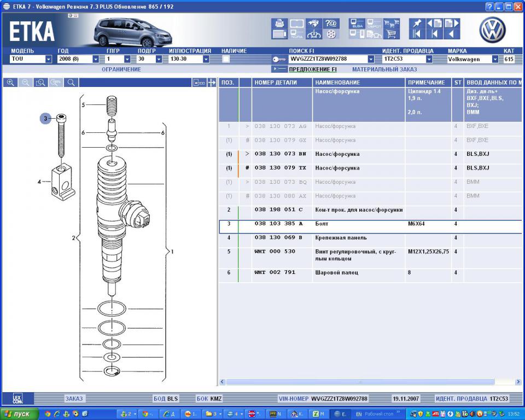Click the pushpin icon
The height and width of the screenshot is (420, 525).
417,24
